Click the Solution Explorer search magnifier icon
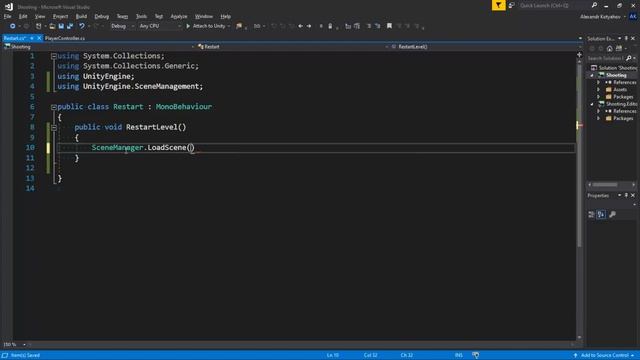The image size is (640, 360). (629, 58)
